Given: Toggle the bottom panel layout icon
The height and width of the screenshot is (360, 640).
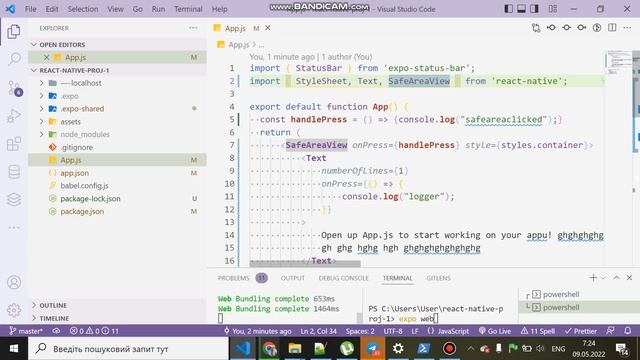Looking at the screenshot, I should [521, 9].
